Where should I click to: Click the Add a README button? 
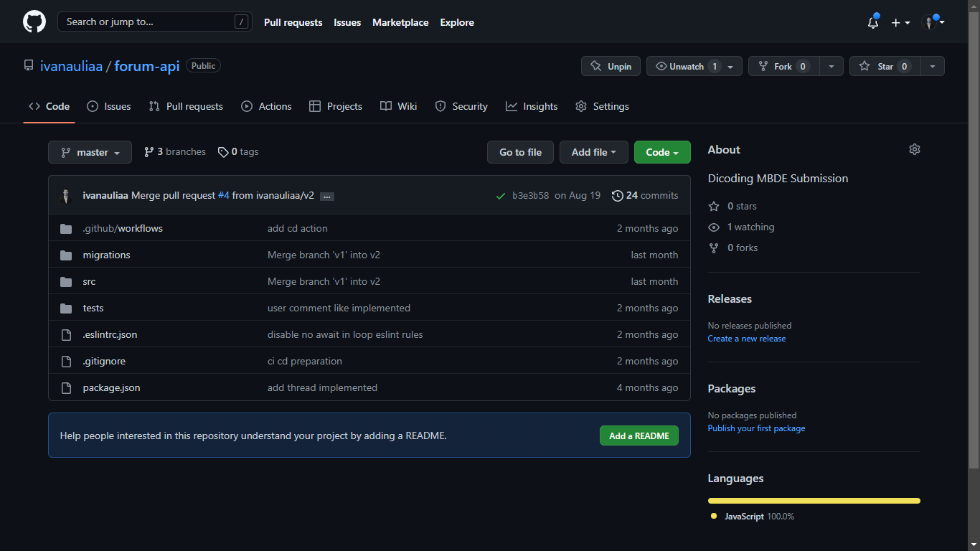[639, 435]
